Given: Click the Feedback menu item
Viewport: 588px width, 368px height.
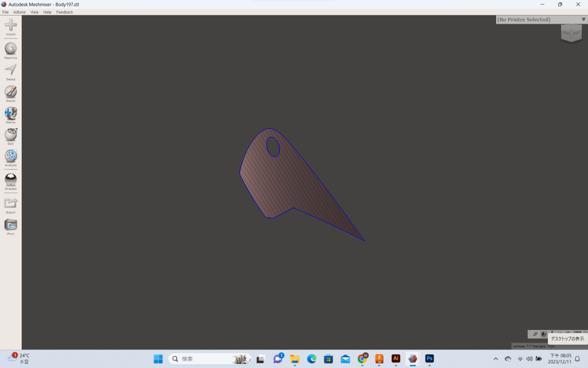Looking at the screenshot, I should tap(64, 12).
